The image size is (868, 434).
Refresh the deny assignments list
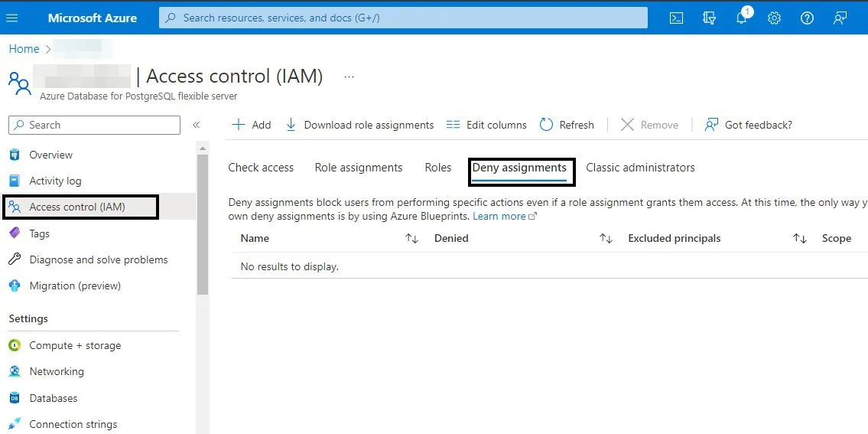pyautogui.click(x=567, y=125)
